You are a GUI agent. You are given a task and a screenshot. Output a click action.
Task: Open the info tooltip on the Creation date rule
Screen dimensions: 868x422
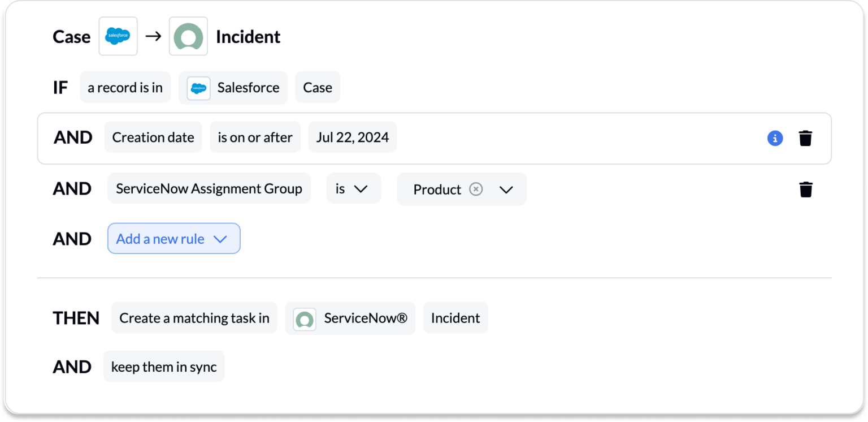(775, 138)
